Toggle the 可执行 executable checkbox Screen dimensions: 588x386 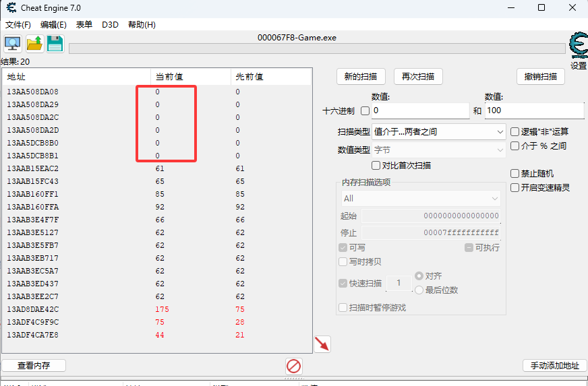tap(469, 248)
